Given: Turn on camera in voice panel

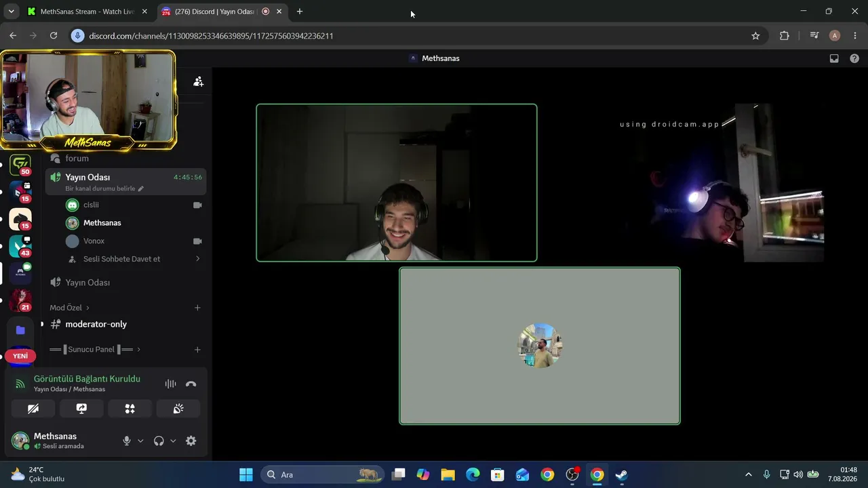Looking at the screenshot, I should [x=33, y=409].
